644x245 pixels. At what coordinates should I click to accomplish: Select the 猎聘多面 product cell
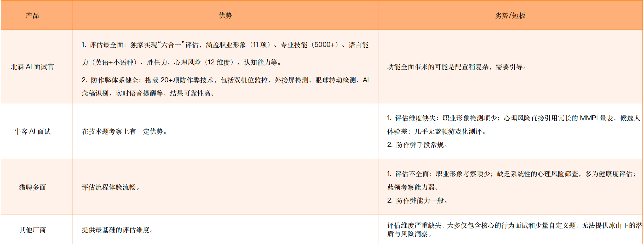[37, 187]
